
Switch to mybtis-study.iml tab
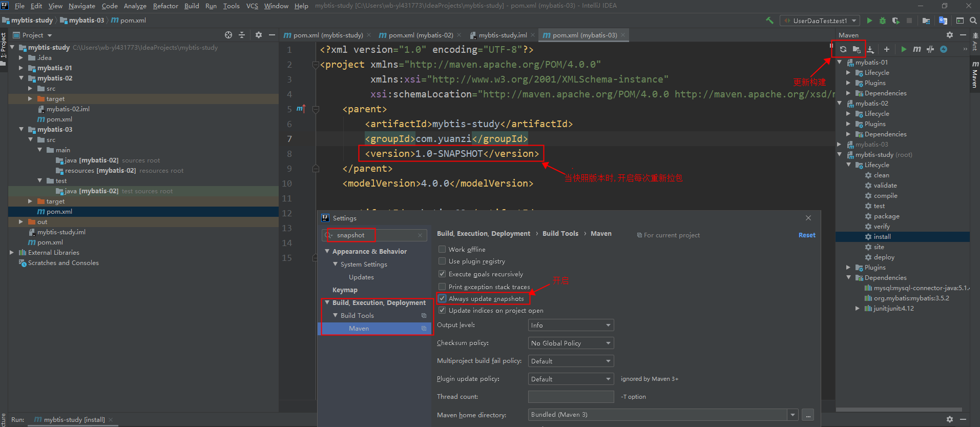pyautogui.click(x=502, y=35)
